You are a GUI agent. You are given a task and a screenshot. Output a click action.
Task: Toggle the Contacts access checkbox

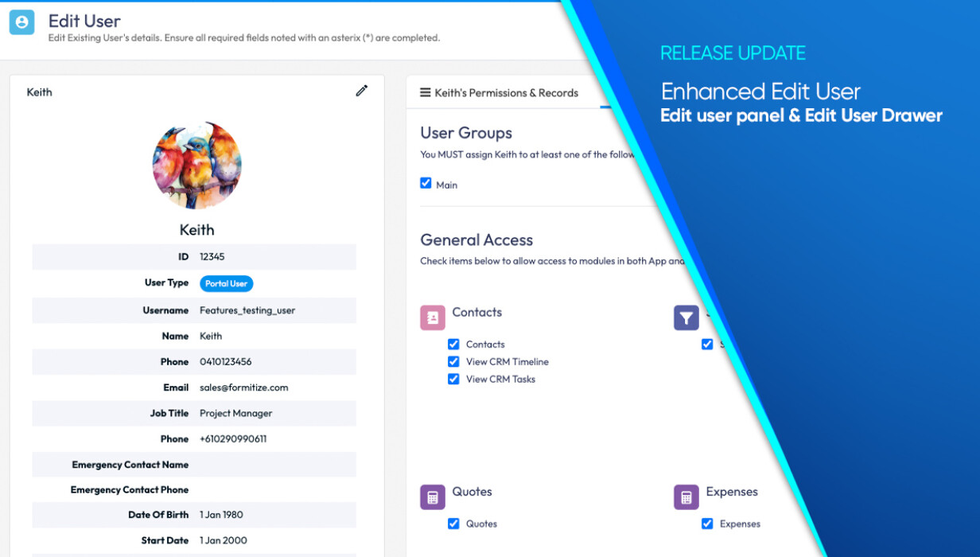453,345
